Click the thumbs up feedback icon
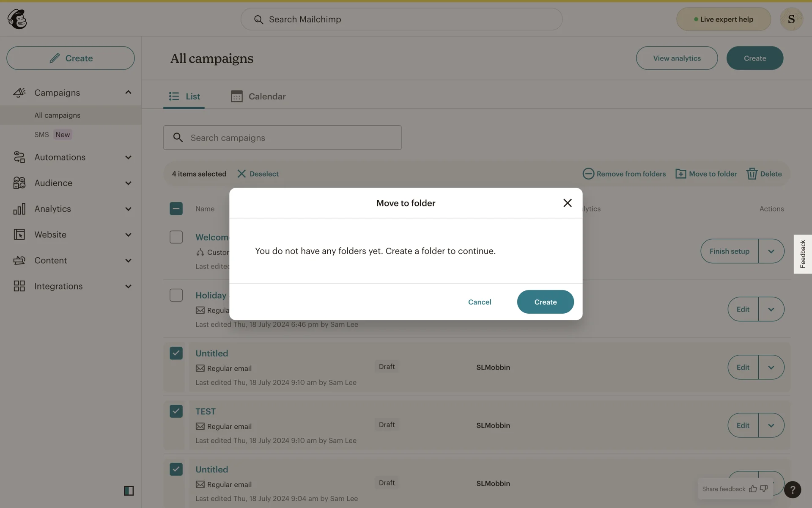 tap(753, 489)
